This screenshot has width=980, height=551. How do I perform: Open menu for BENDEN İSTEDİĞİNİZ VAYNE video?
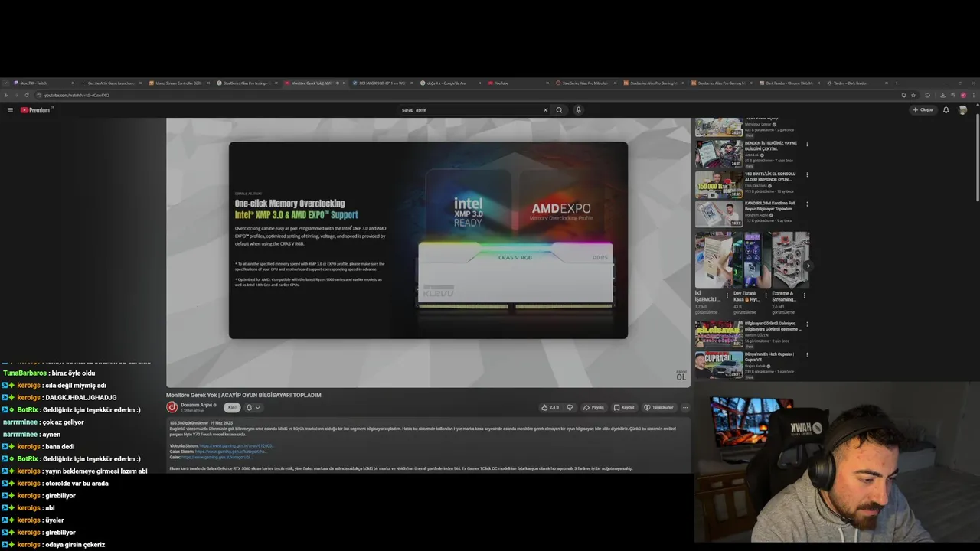(807, 144)
